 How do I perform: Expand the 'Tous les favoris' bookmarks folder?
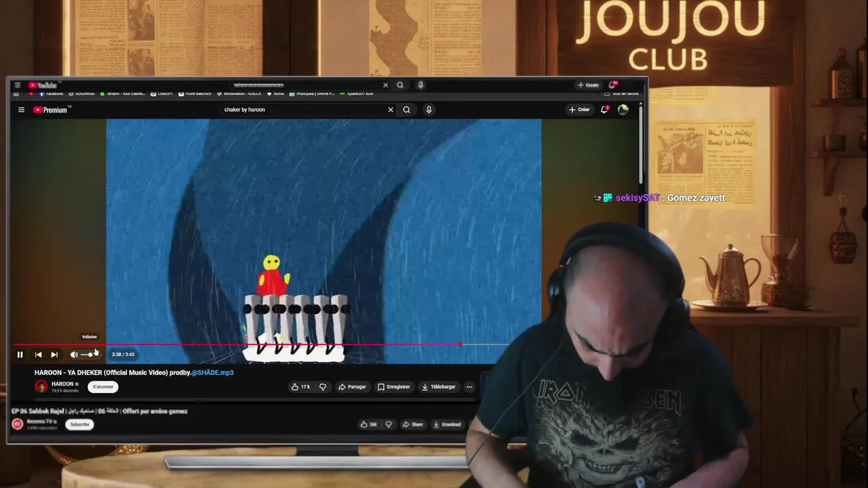tap(622, 94)
